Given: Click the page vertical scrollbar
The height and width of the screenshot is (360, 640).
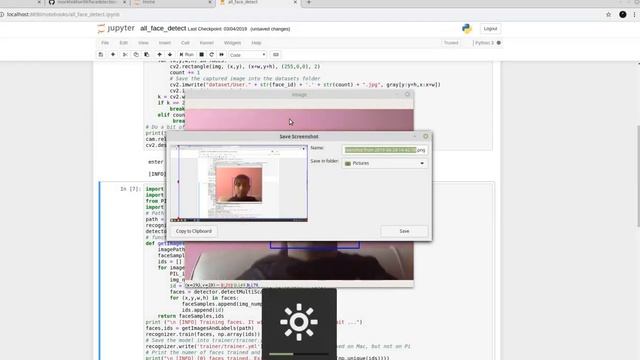Looking at the screenshot, I should 638,176.
